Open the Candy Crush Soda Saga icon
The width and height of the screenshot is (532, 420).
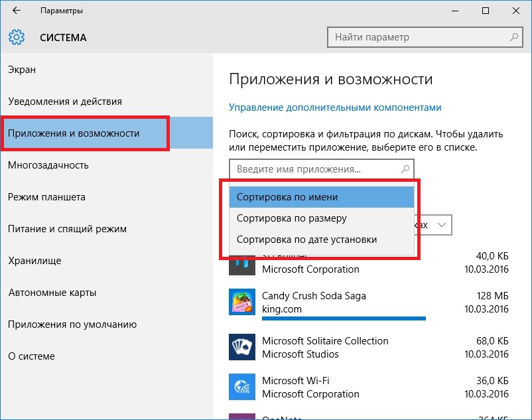[x=242, y=302]
